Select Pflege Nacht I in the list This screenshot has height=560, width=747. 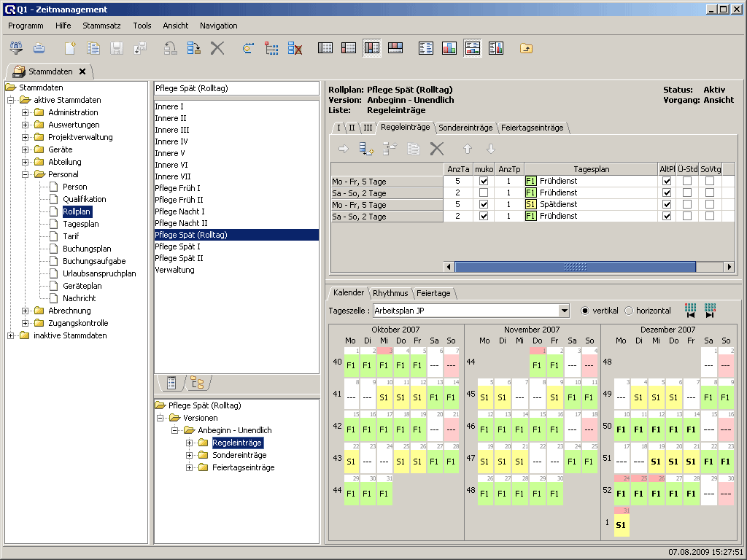coord(181,211)
